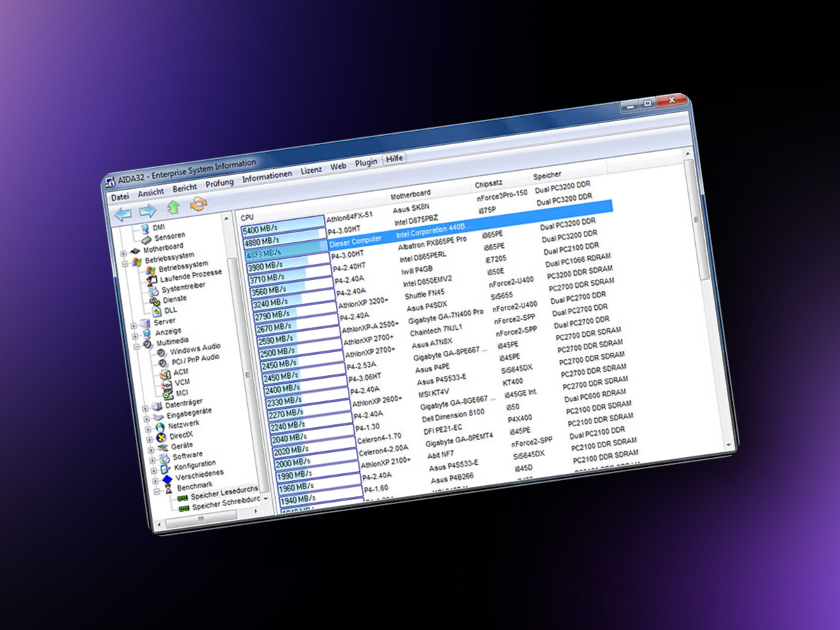
Task: Collapse the Multimedia tree node
Action: point(136,346)
